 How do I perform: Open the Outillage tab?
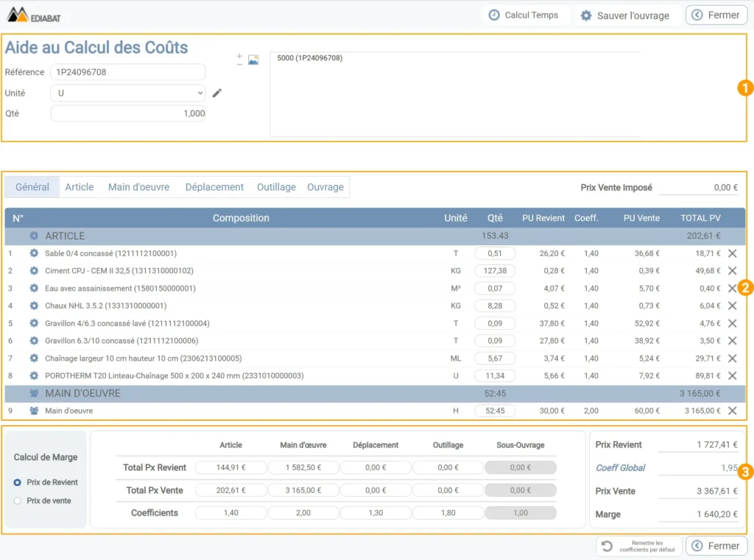point(275,187)
